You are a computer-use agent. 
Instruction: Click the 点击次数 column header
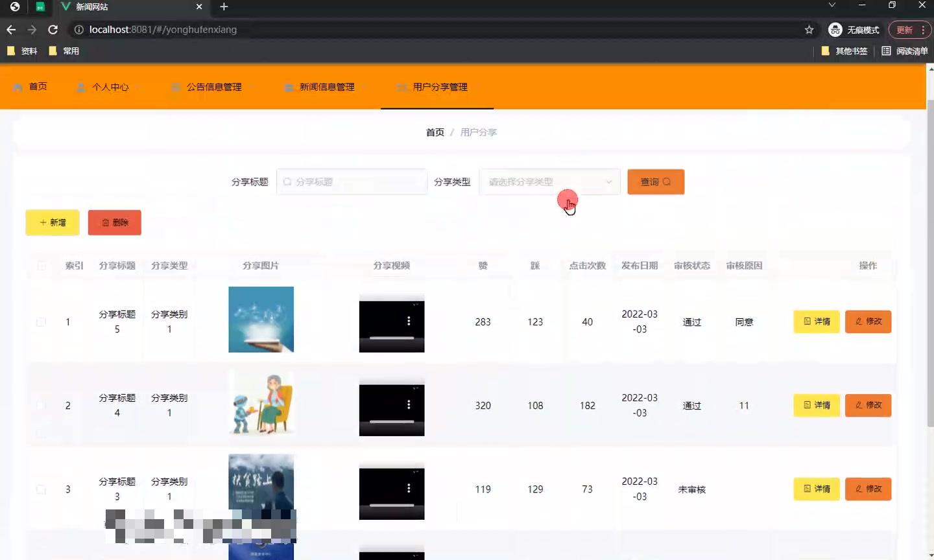coord(587,266)
